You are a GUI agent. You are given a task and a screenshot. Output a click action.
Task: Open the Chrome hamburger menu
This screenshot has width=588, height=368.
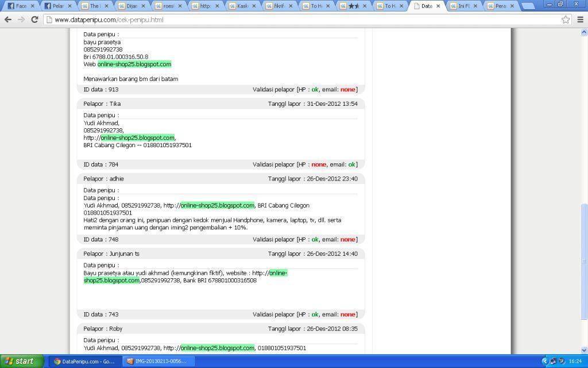coord(580,20)
